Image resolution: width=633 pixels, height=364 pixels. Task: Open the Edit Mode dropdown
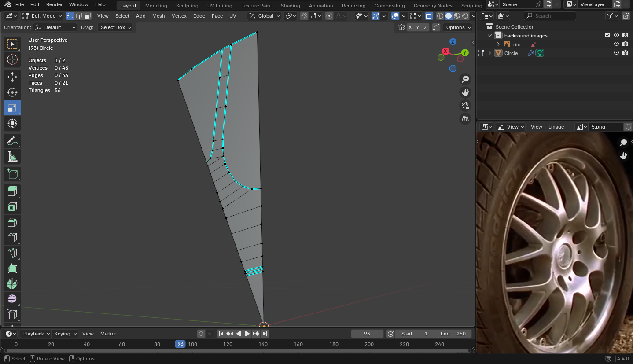[x=43, y=16]
